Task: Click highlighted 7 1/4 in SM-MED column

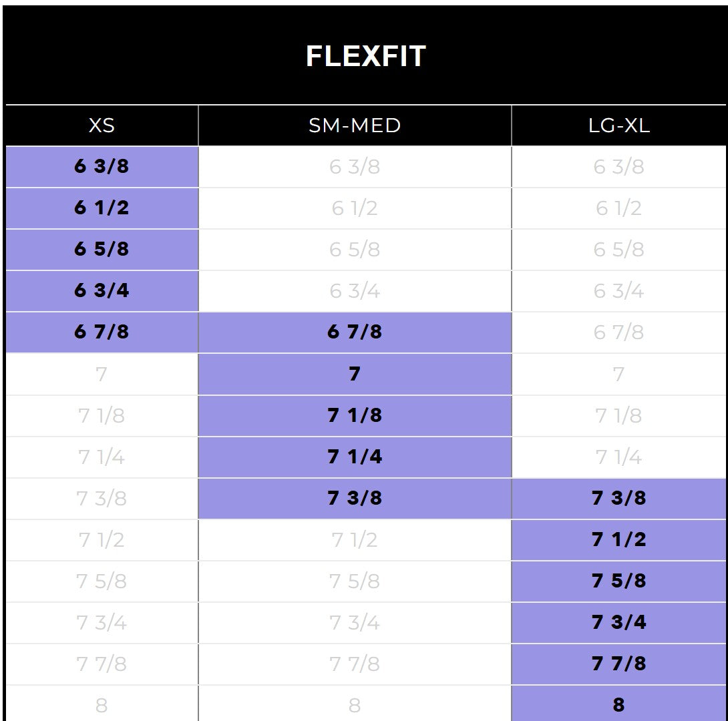Action: (x=355, y=457)
